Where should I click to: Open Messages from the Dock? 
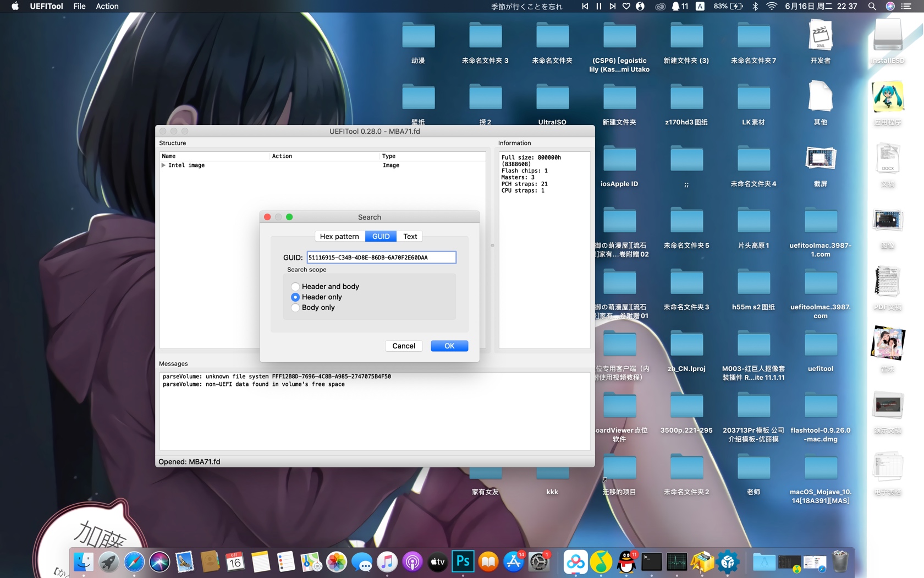362,562
